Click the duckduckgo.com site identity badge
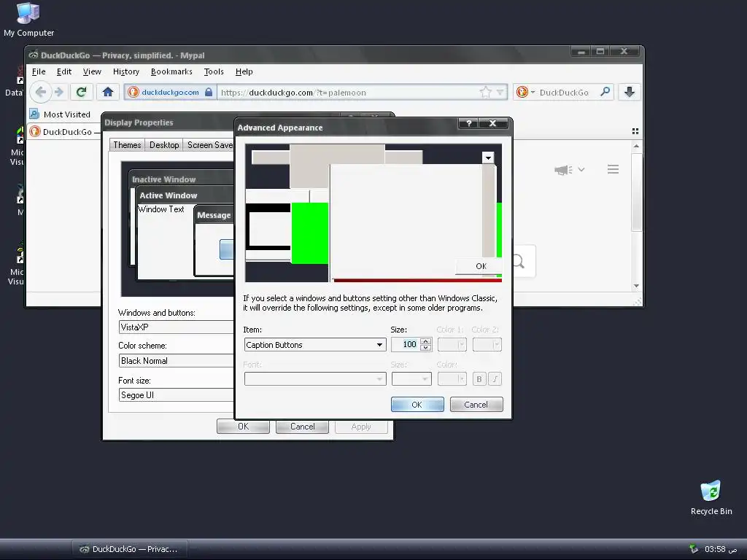 [x=170, y=93]
